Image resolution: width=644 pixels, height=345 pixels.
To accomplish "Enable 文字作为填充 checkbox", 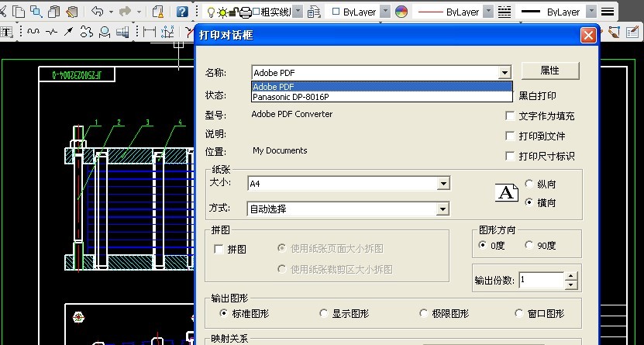I will [x=510, y=116].
